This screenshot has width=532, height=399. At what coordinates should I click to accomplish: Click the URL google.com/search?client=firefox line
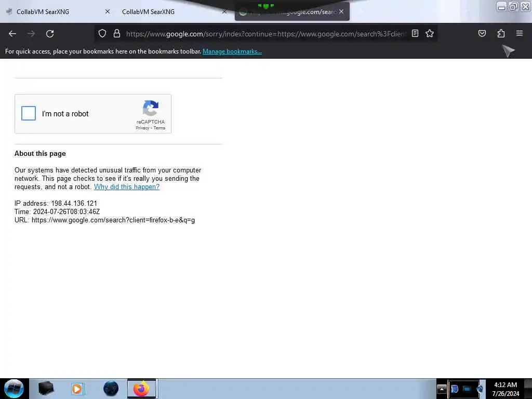[104, 220]
